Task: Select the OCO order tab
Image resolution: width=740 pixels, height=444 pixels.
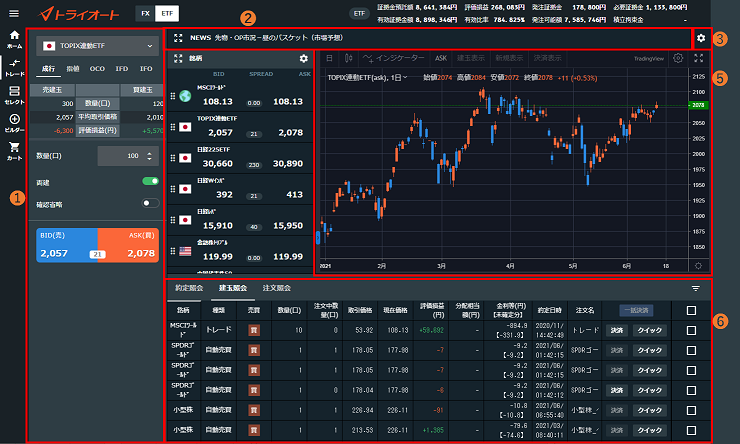Action: coord(97,69)
